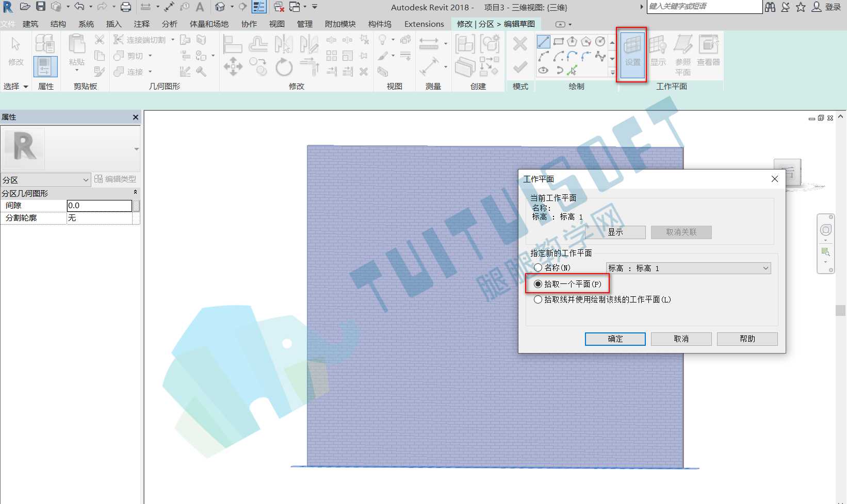
Task: Open the 视图 ribbon tab
Action: (x=277, y=24)
